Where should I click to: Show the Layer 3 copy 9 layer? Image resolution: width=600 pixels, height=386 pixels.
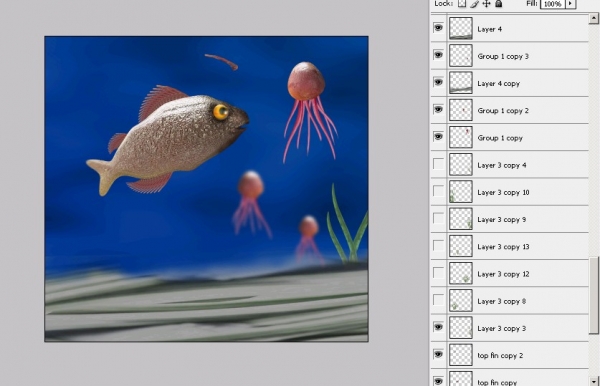click(438, 218)
